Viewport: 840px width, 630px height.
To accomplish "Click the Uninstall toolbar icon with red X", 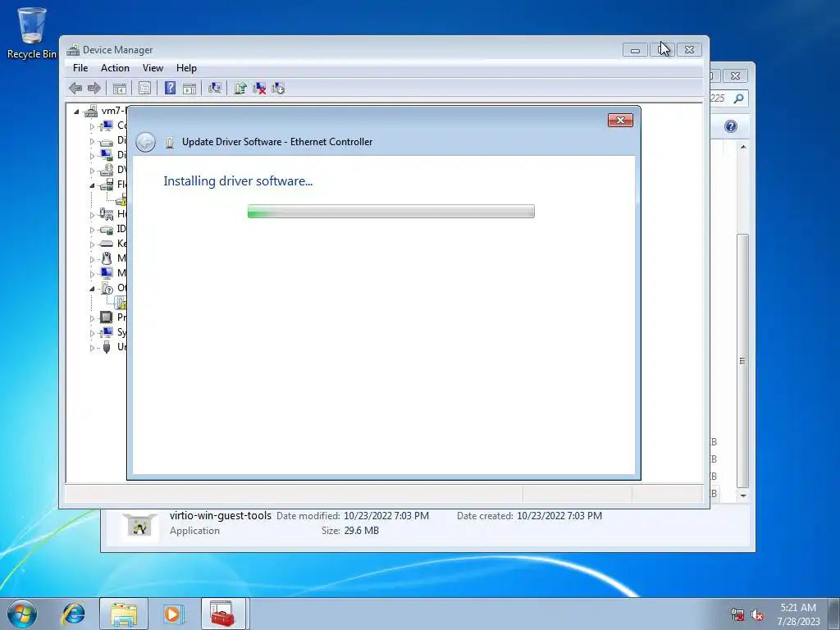I will [x=259, y=89].
